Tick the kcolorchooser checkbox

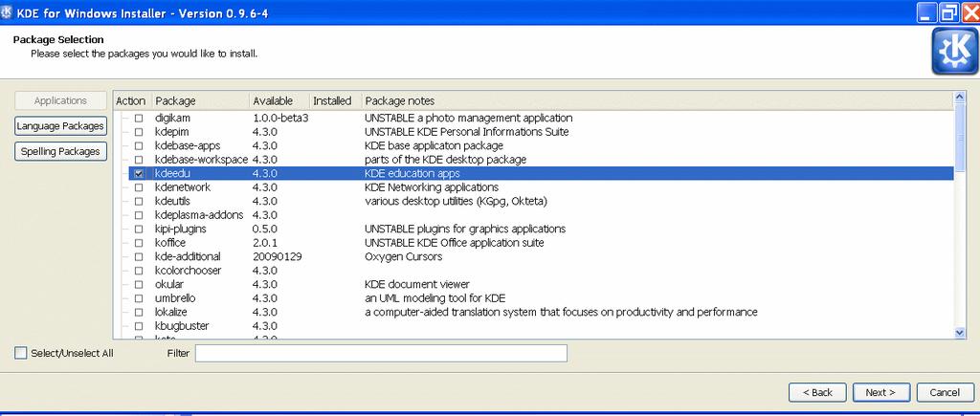tap(139, 271)
